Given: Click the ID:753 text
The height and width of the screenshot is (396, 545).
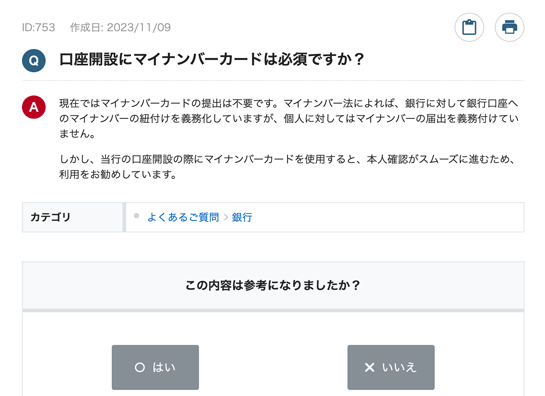Looking at the screenshot, I should pyautogui.click(x=38, y=27).
